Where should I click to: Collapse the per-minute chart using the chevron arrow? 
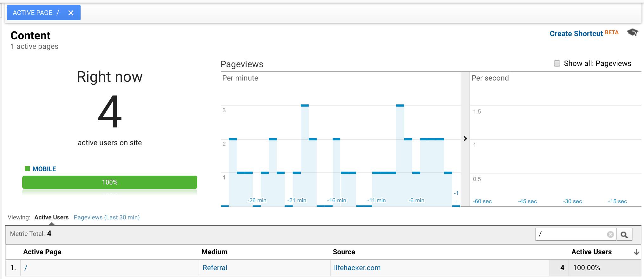[x=465, y=139]
